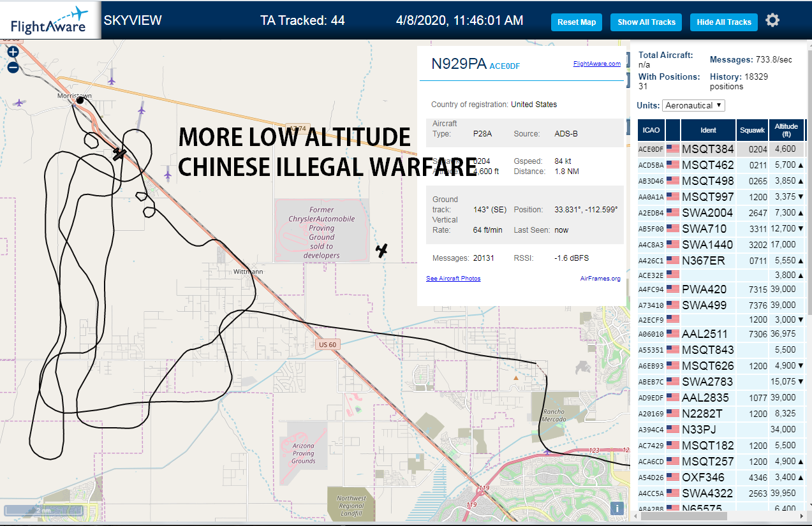Image resolution: width=812 pixels, height=526 pixels.
Task: Select the purple aircraft icon at top of map
Action: [112, 80]
